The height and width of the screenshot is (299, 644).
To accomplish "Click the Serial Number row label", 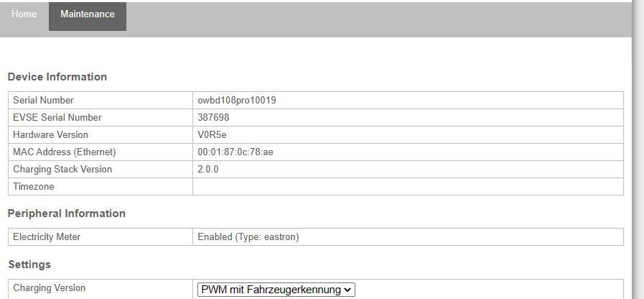I will [43, 101].
